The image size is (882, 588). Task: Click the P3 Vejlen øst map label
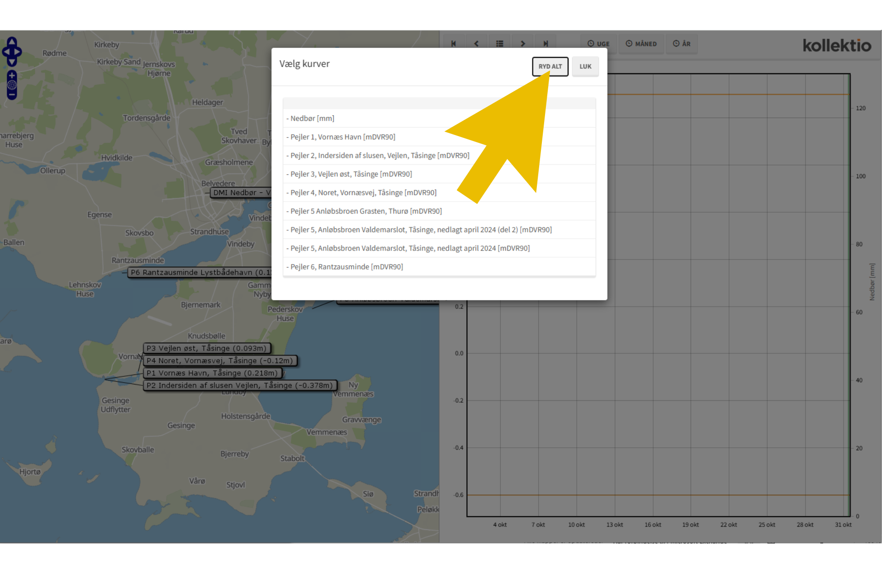pos(207,348)
